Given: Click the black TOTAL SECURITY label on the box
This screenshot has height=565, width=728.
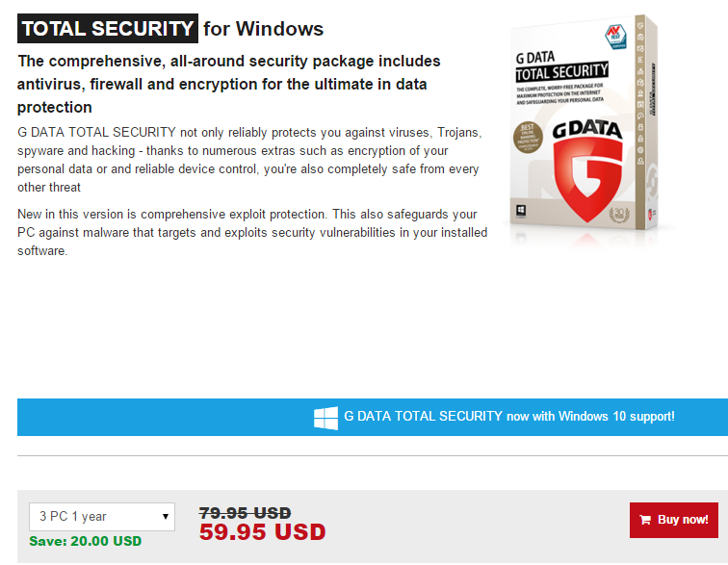Looking at the screenshot, I should [x=562, y=72].
